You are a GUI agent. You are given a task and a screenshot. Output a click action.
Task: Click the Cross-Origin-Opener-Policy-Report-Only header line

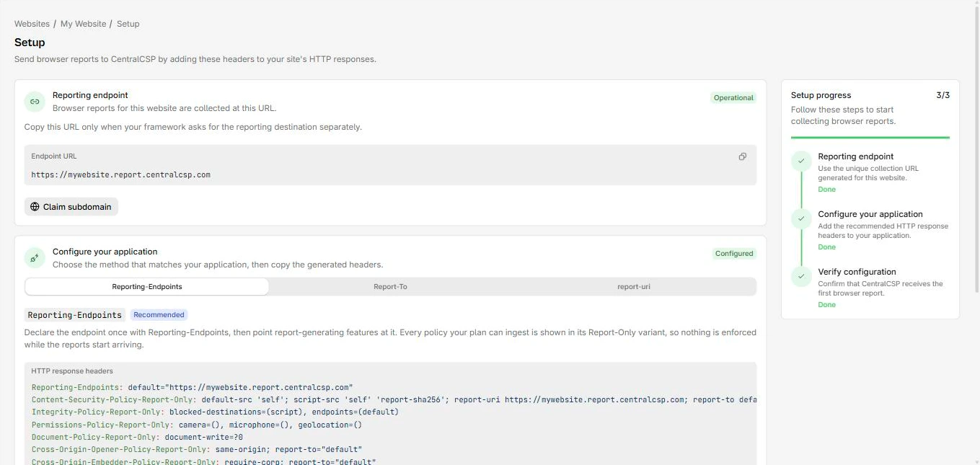197,449
